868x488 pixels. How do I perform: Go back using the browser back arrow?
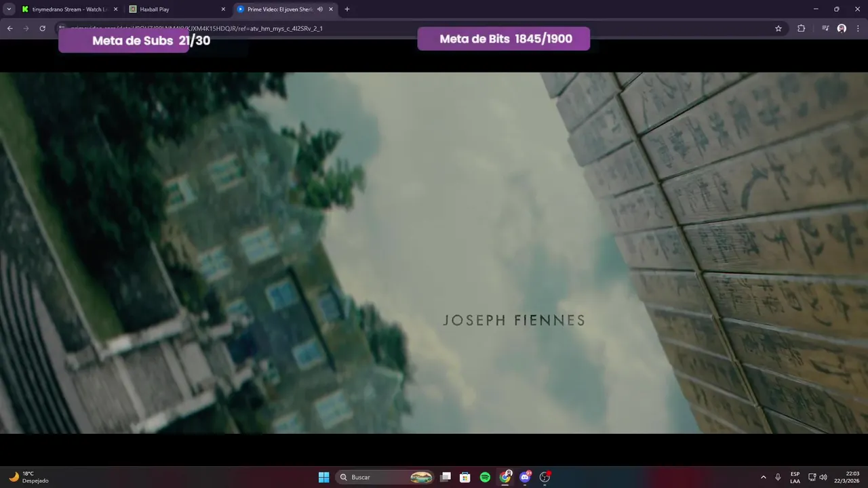pos(9,28)
